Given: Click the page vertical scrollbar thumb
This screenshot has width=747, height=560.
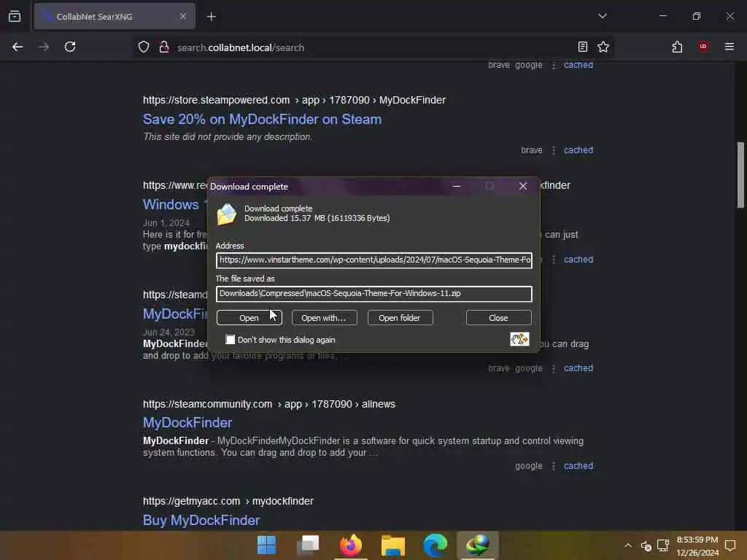Looking at the screenshot, I should [740, 175].
